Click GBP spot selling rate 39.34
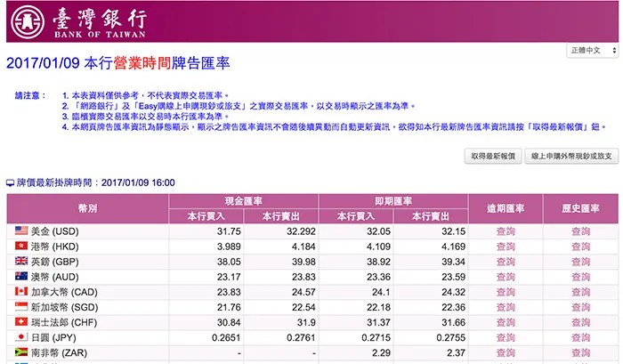Viewport: 623px width, 364px height. (x=453, y=262)
